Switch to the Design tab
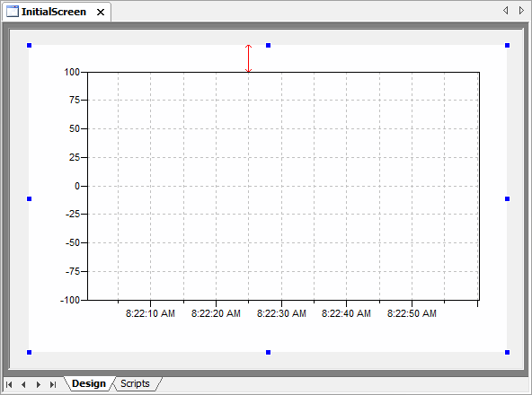The width and height of the screenshot is (532, 395). point(89,383)
